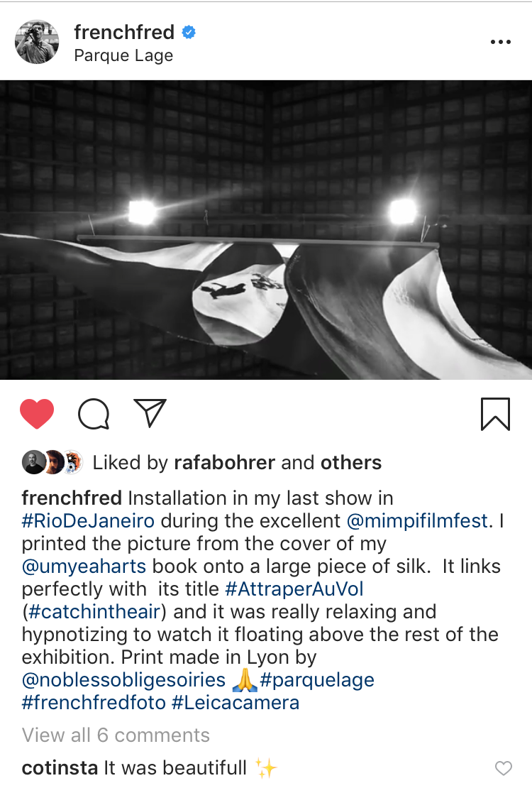Open the three-dot more options menu
This screenshot has height=788, width=532.
[501, 42]
